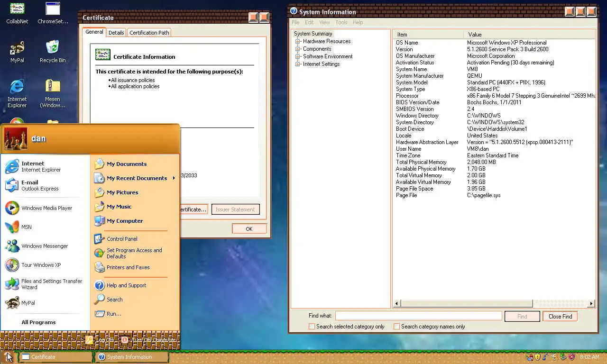The image size is (607, 364).
Task: Open the Edit menu in System Information
Action: [309, 22]
